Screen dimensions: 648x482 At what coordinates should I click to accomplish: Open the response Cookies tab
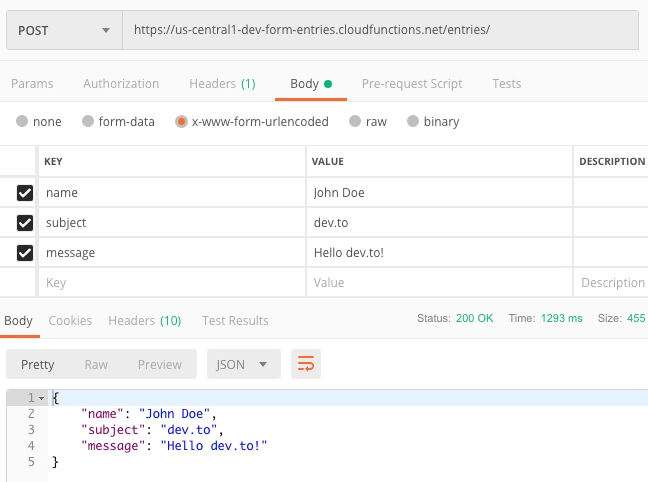coord(70,321)
